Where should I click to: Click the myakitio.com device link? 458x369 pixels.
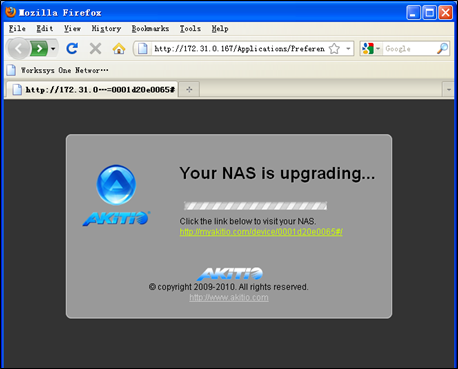[x=261, y=232]
